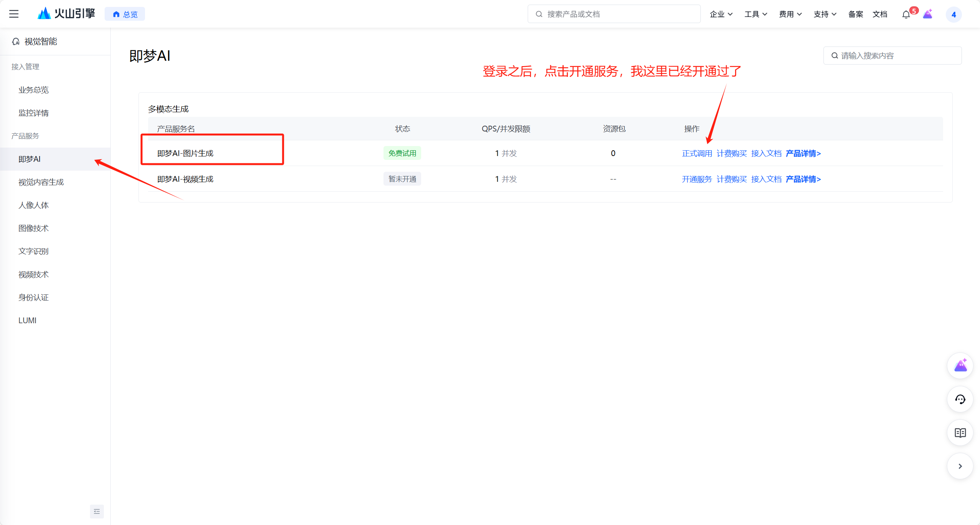Image resolution: width=980 pixels, height=525 pixels.
Task: Open the floating documentation book button
Action: pos(960,433)
